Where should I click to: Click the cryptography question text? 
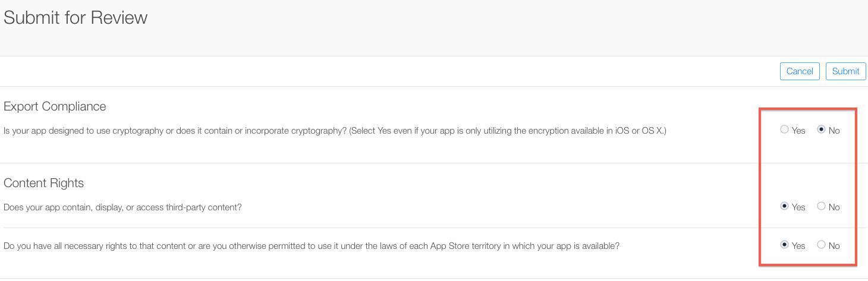click(x=335, y=131)
